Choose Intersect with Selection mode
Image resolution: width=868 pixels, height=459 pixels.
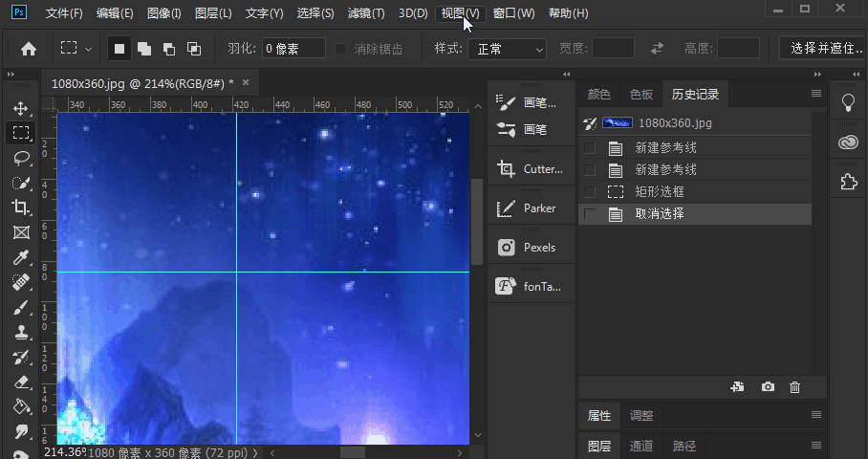194,49
